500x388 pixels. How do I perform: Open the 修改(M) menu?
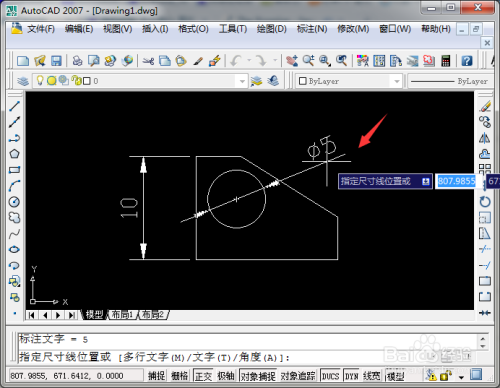point(353,29)
